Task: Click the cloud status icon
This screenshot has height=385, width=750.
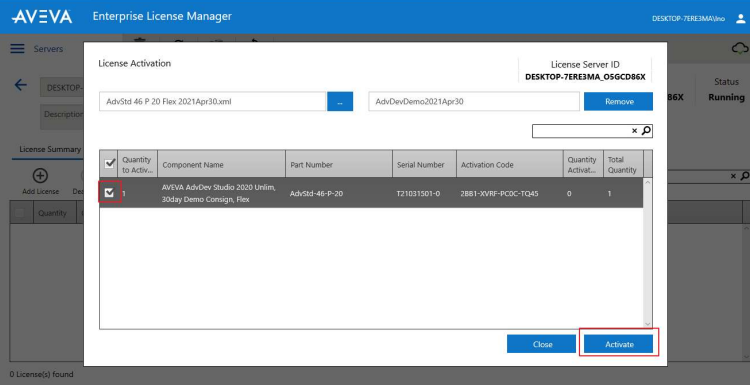Action: [x=740, y=48]
